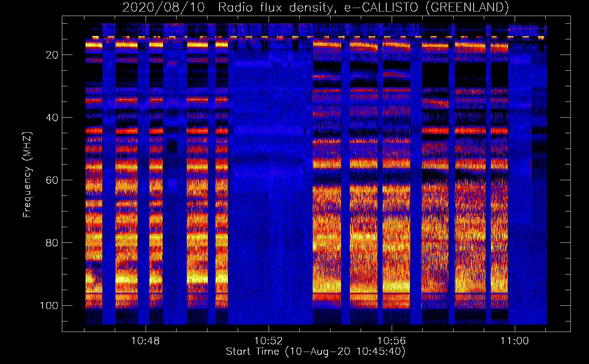Select the 80 frequency tick label

pos(52,243)
